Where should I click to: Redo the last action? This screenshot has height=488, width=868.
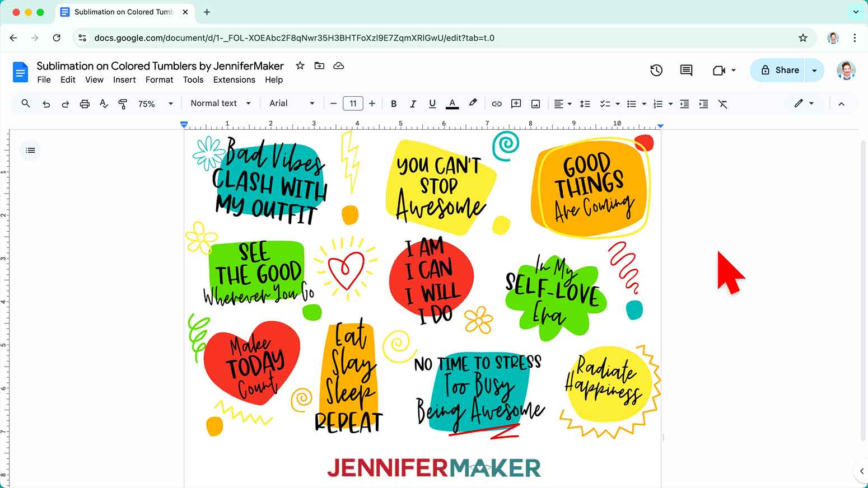click(x=66, y=104)
